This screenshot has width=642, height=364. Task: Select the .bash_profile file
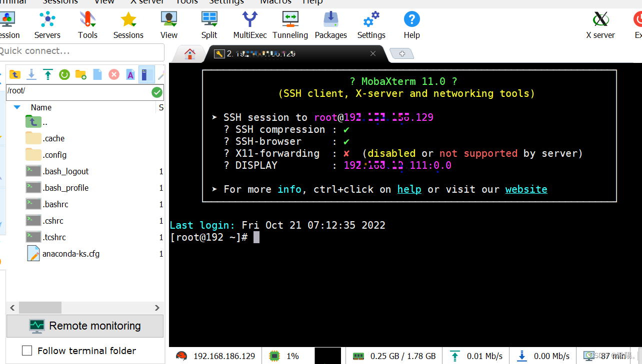click(57, 188)
